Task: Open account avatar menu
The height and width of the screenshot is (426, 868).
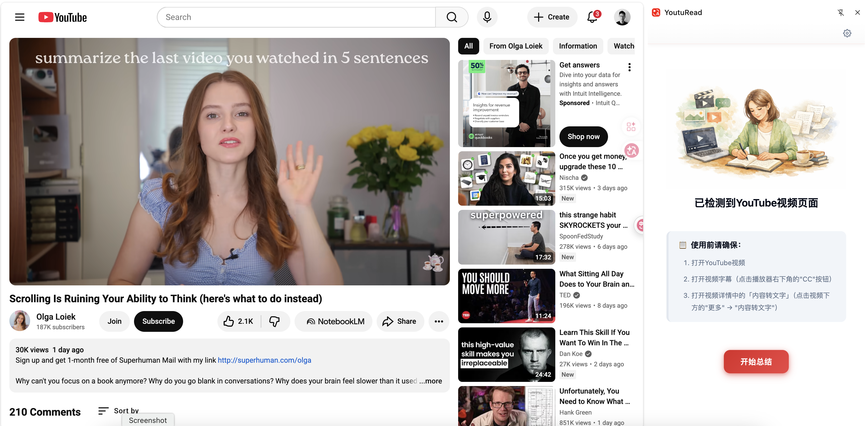Action: [622, 17]
